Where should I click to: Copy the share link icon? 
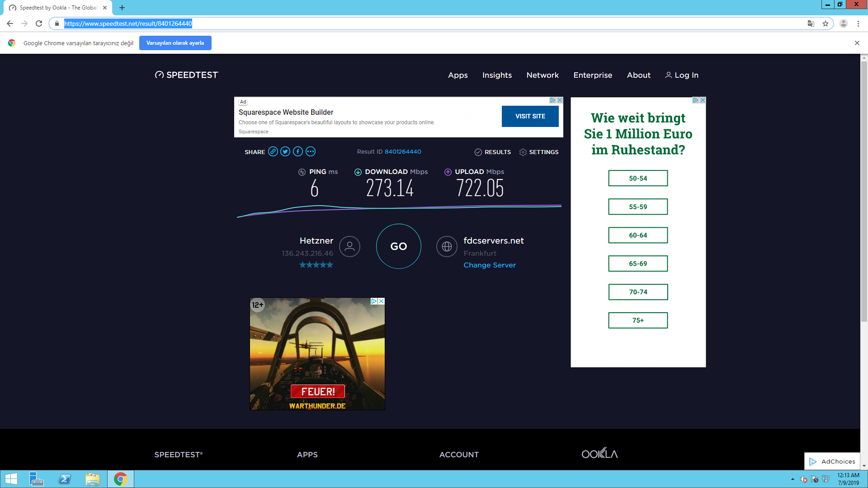point(273,152)
